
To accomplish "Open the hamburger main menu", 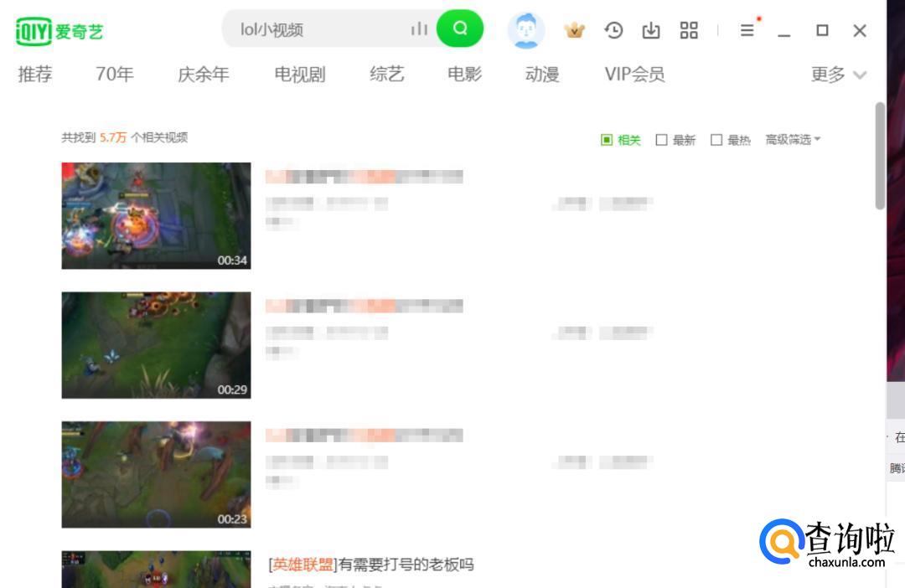I will click(x=747, y=30).
